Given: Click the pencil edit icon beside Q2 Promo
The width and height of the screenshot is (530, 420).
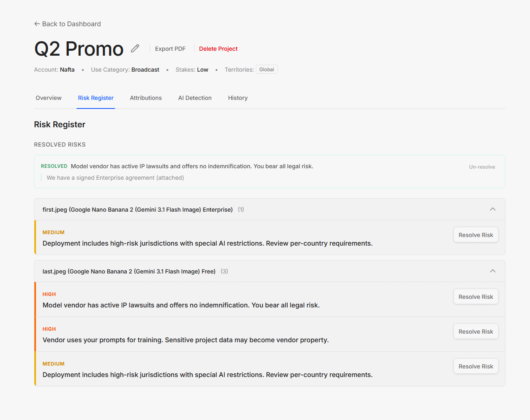Looking at the screenshot, I should tap(135, 49).
